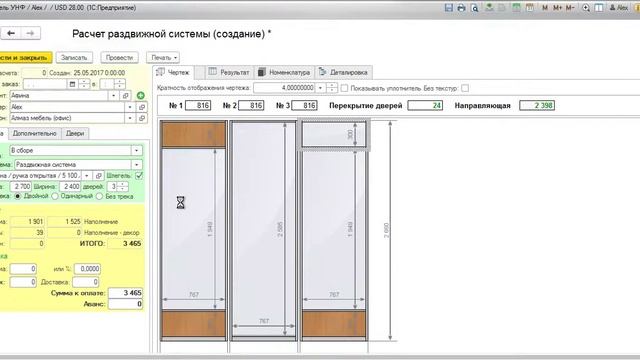640x360 pixels.
Task: Click the M memory button
Action: tap(545, 8)
